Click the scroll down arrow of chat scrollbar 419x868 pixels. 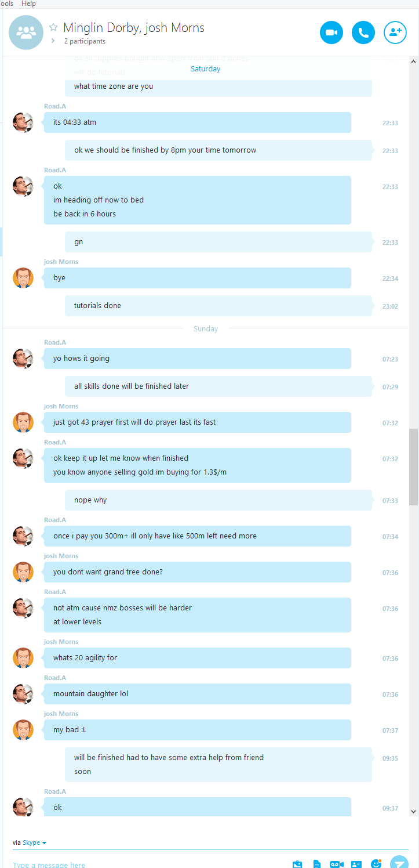pos(413,811)
